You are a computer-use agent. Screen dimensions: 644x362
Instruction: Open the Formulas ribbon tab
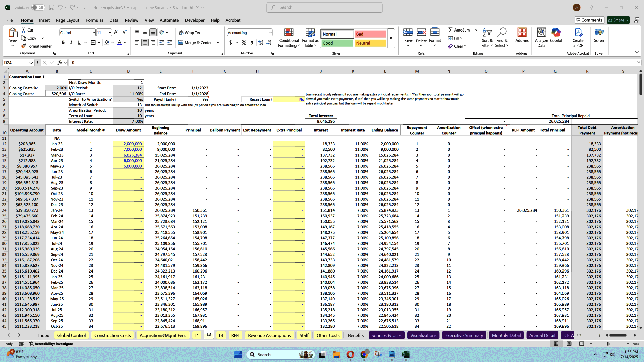[95, 20]
